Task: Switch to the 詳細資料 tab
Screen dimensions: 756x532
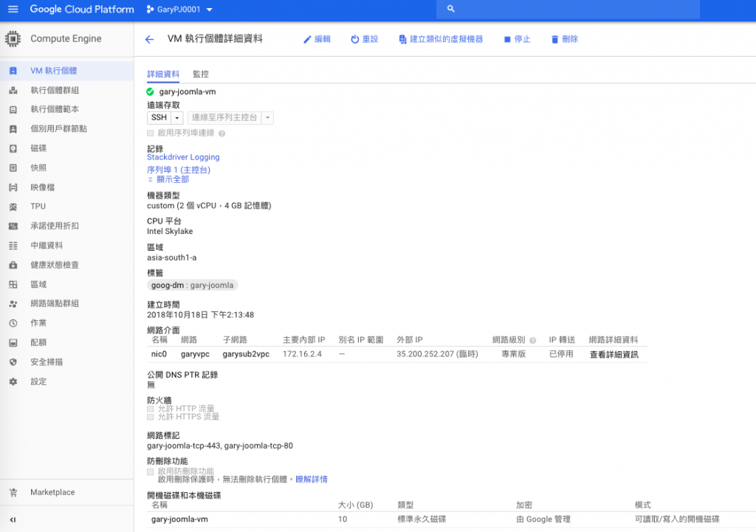Action: 163,75
